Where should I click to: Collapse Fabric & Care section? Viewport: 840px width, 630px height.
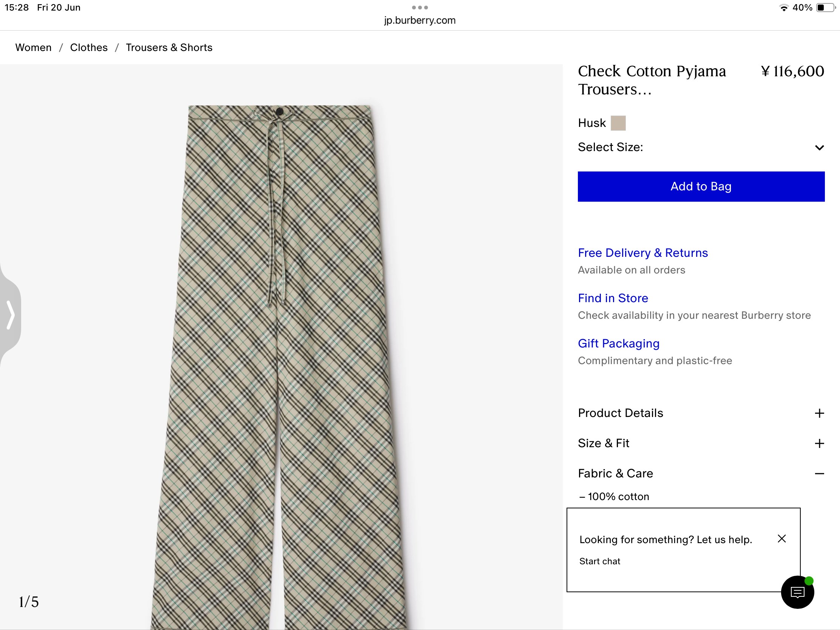(819, 474)
